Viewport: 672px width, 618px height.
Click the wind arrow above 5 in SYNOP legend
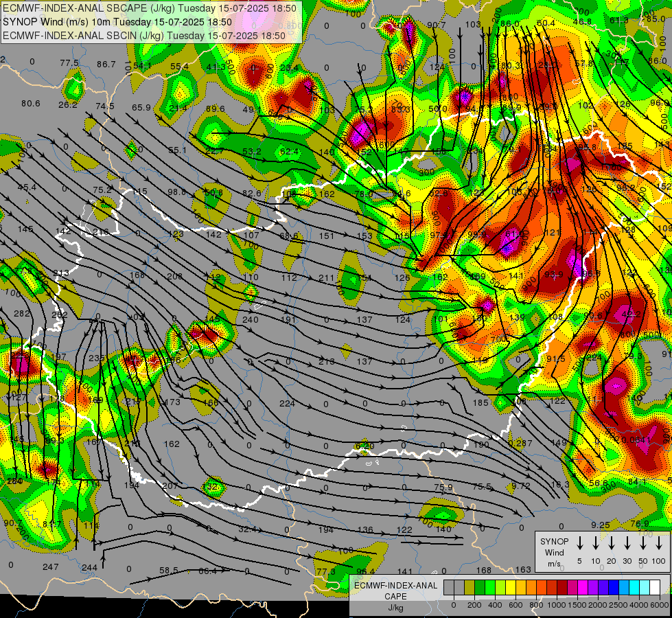click(x=580, y=542)
